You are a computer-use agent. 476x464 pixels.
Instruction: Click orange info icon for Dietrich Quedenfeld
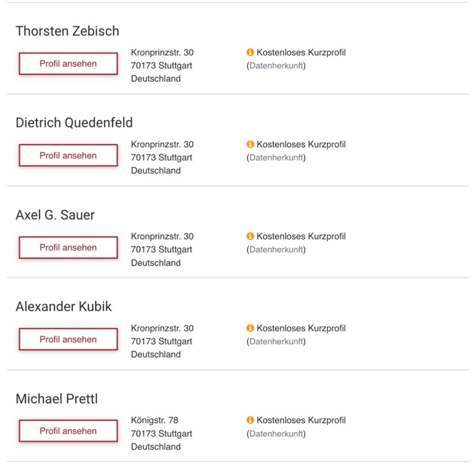click(x=250, y=144)
